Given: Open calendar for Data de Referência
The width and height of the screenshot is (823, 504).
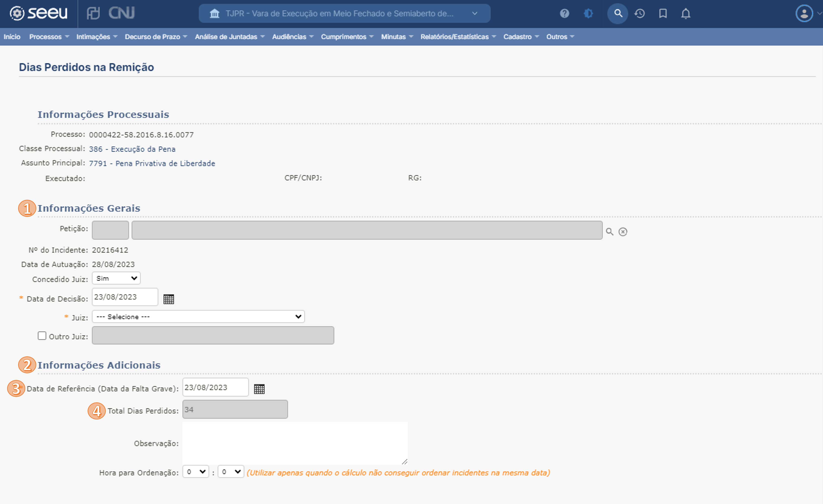Looking at the screenshot, I should [x=259, y=389].
